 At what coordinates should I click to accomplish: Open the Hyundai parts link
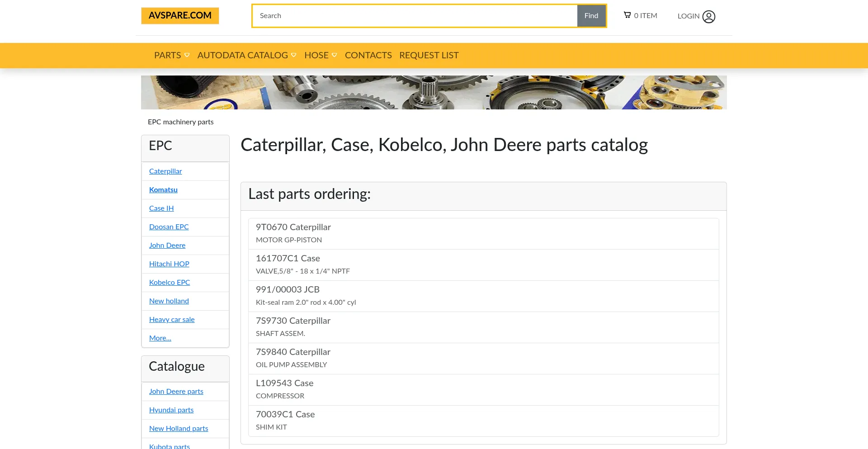tap(171, 410)
